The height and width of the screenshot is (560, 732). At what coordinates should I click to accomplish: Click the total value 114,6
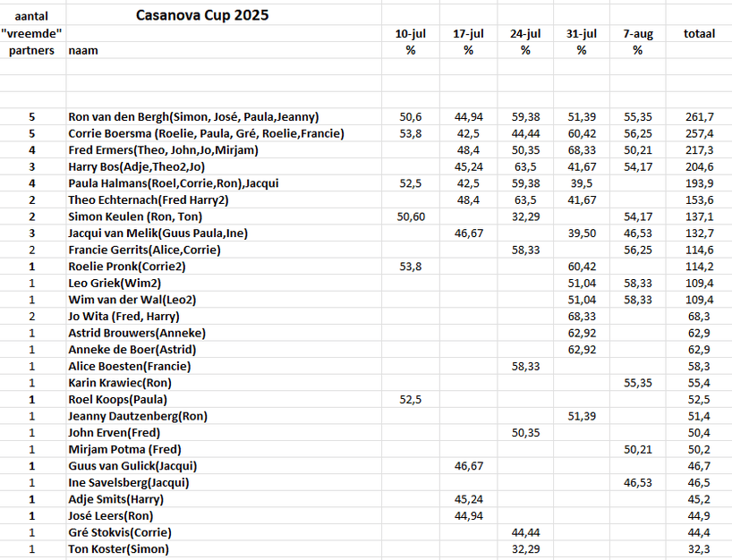(699, 250)
